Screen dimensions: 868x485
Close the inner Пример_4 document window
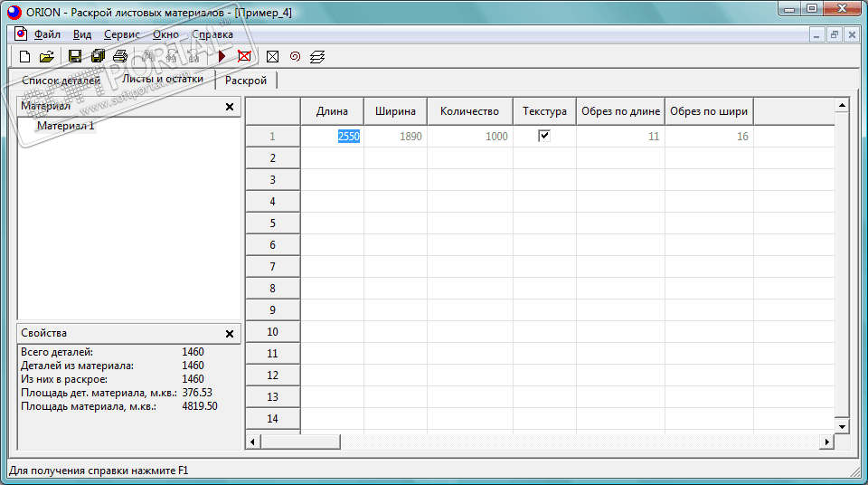[853, 35]
